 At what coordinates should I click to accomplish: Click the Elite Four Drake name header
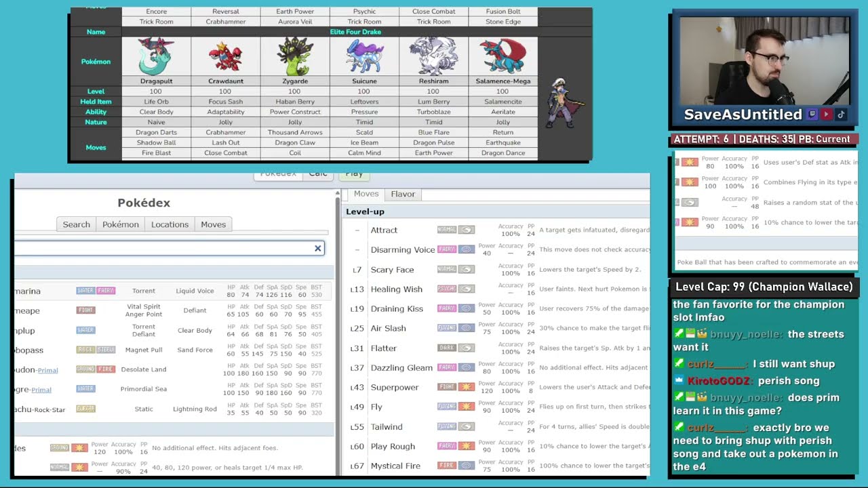coord(355,32)
